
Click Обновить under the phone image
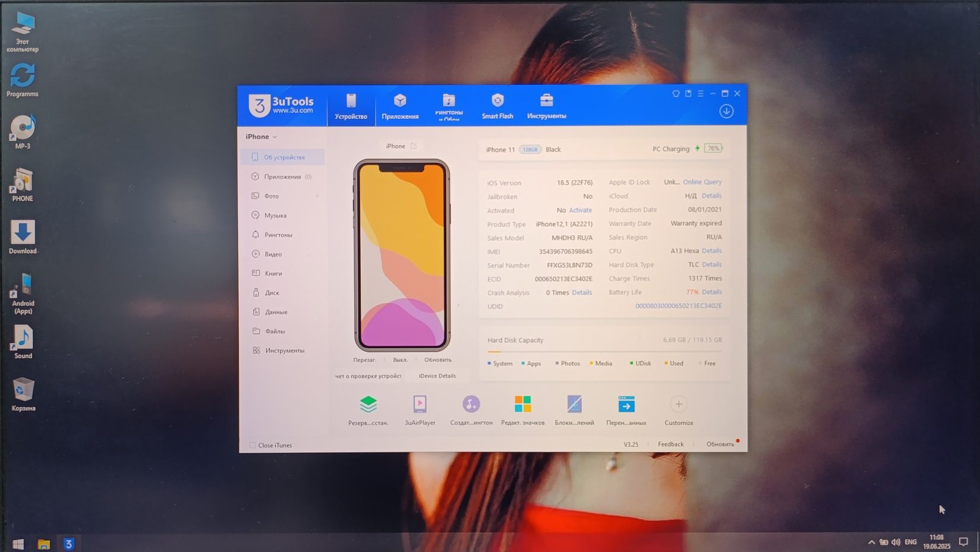[x=438, y=359]
